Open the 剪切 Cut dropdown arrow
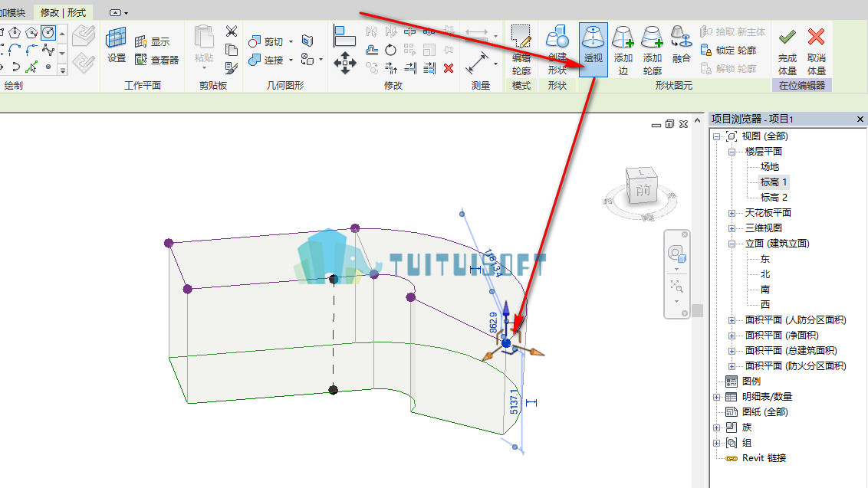The image size is (868, 488). (291, 41)
